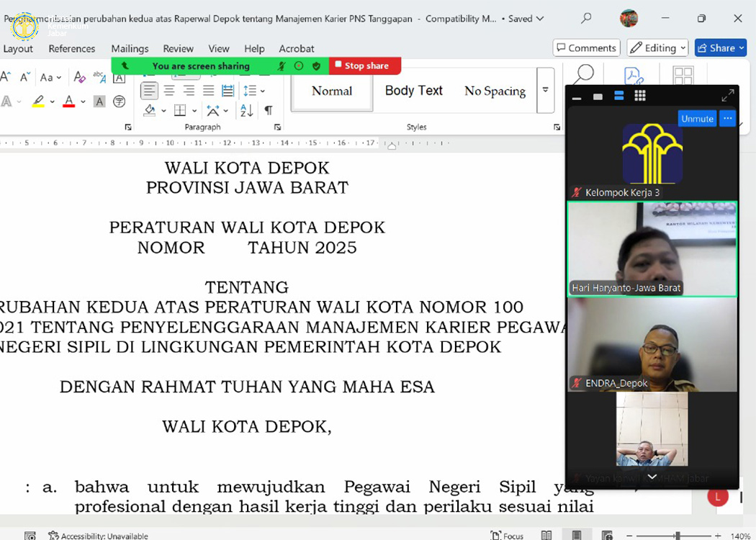Click the Borders icon
The width and height of the screenshot is (756, 540).
tap(180, 110)
